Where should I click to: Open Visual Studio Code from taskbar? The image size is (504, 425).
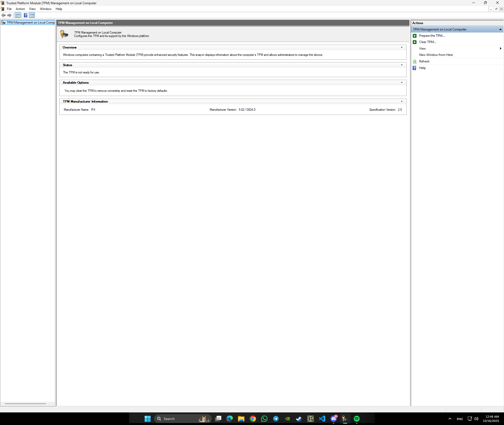[322, 419]
